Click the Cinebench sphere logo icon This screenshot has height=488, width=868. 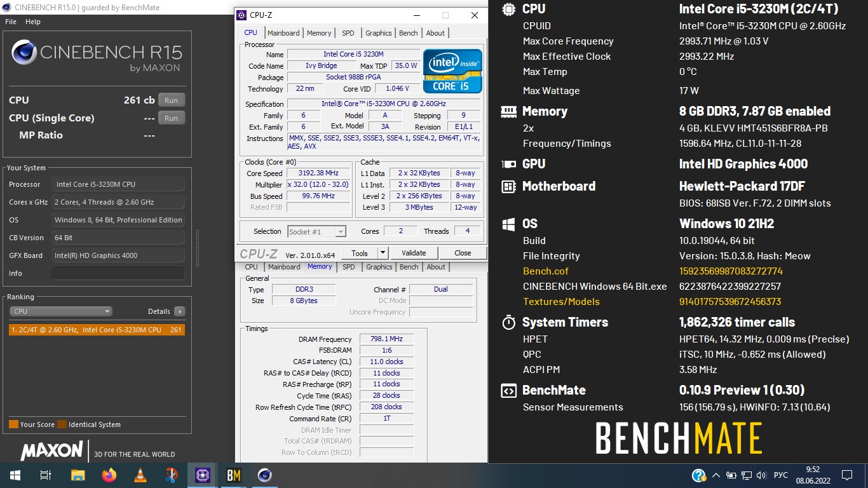coord(24,52)
